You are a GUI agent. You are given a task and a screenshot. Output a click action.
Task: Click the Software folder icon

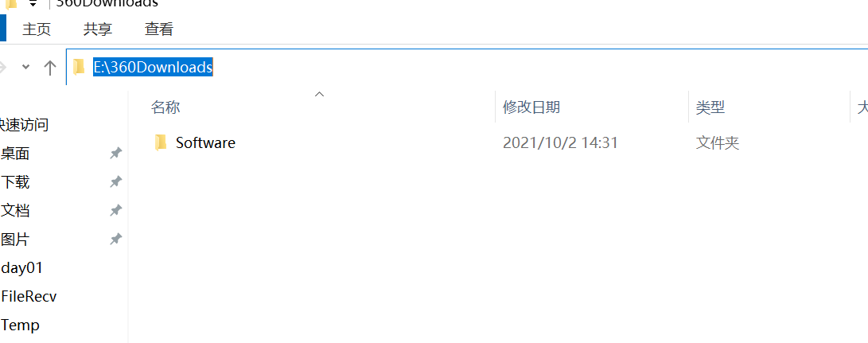point(161,142)
